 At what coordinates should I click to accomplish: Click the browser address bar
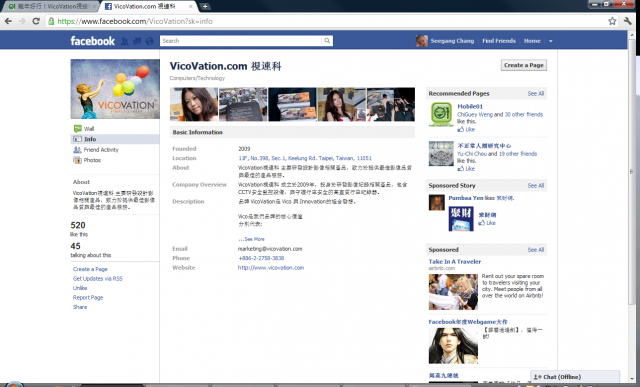(x=327, y=21)
